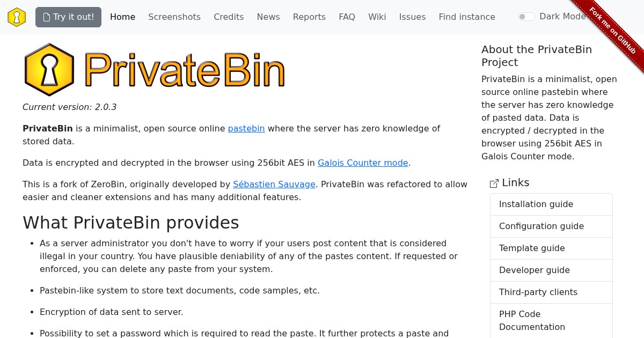644x338 pixels.
Task: Open the Home nav item
Action: [x=122, y=17]
